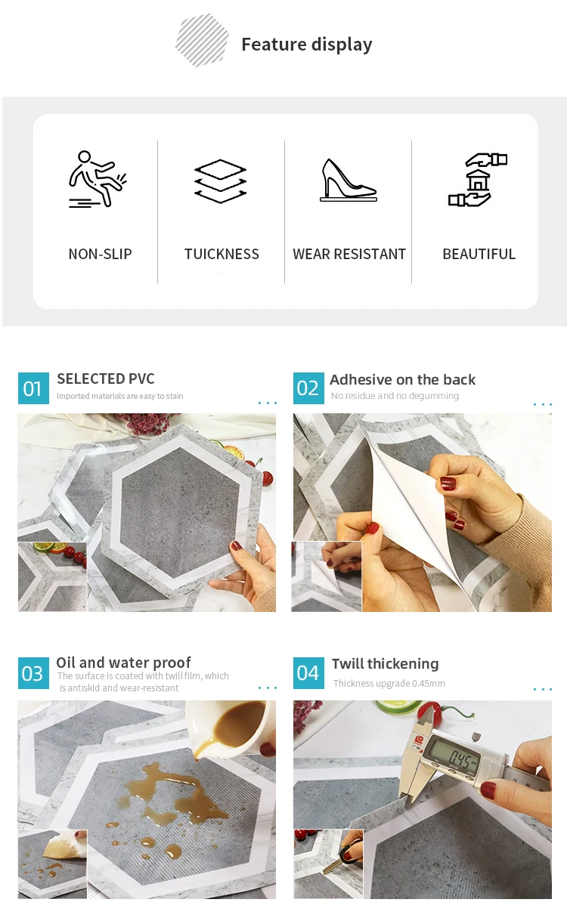Open the adhesive backing peel photo

click(x=422, y=512)
